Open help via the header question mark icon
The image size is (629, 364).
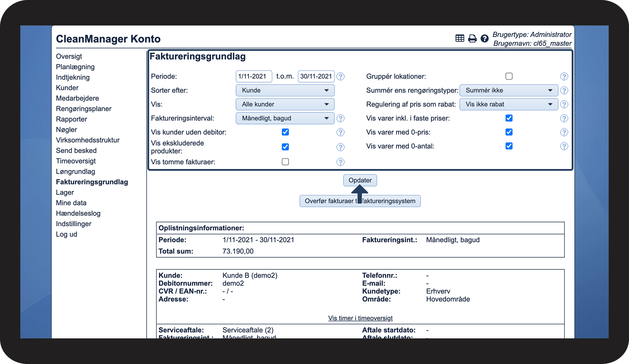click(x=484, y=38)
